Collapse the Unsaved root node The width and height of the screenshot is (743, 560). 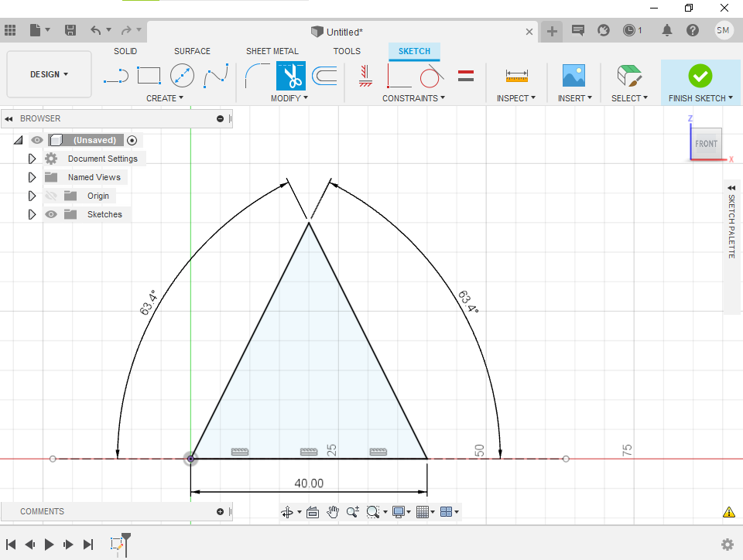coord(18,140)
